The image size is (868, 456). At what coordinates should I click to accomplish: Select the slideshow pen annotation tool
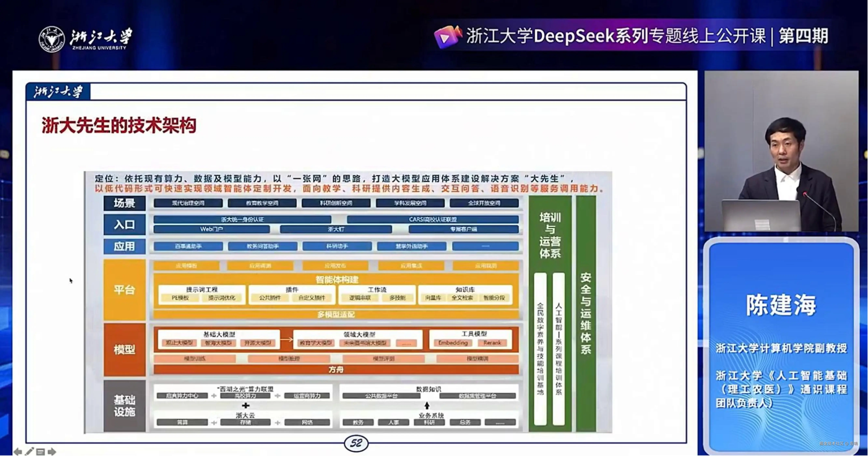[x=29, y=451]
